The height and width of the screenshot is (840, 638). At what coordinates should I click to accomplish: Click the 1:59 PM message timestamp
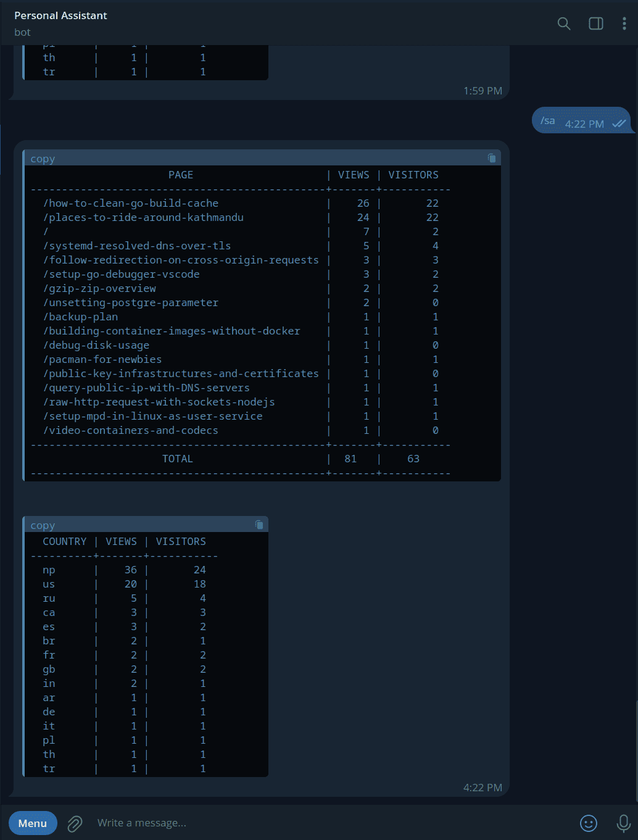pyautogui.click(x=483, y=91)
